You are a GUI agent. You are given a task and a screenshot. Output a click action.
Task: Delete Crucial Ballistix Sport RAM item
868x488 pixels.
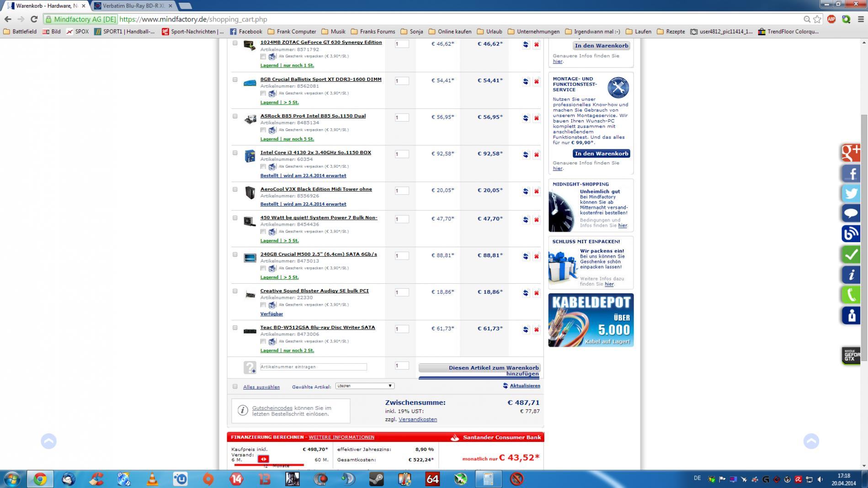pyautogui.click(x=536, y=81)
